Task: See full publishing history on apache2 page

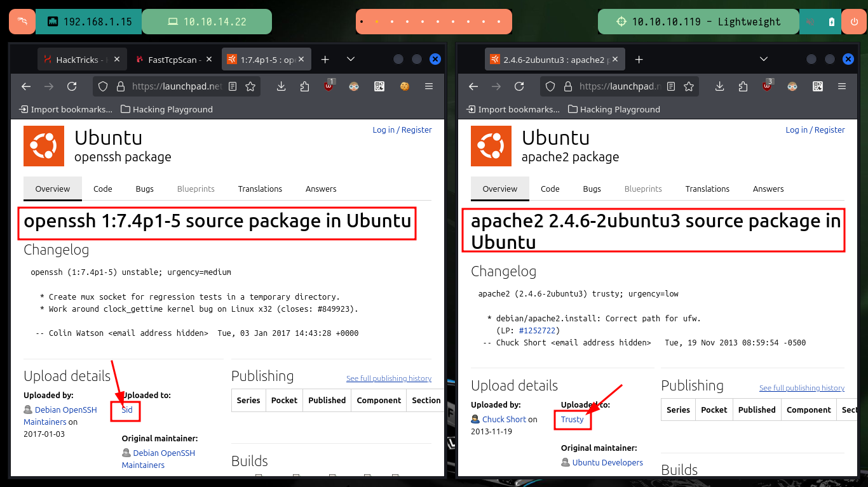Action: 802,388
